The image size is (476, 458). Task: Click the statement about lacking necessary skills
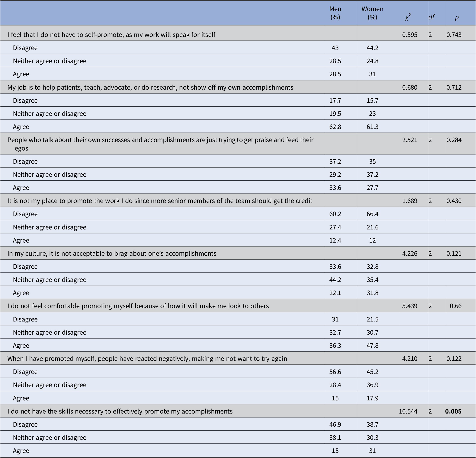click(120, 411)
